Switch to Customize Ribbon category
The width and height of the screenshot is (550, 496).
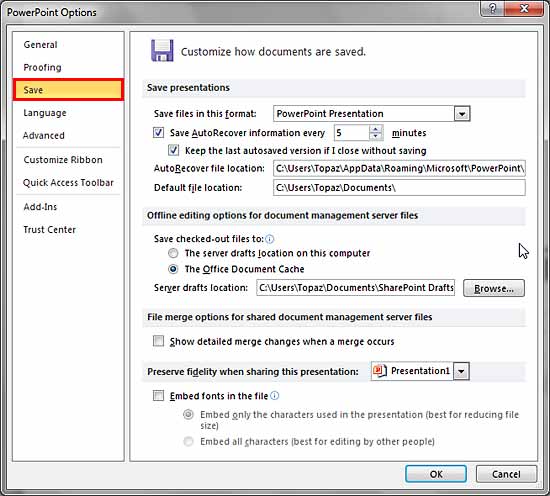63,160
